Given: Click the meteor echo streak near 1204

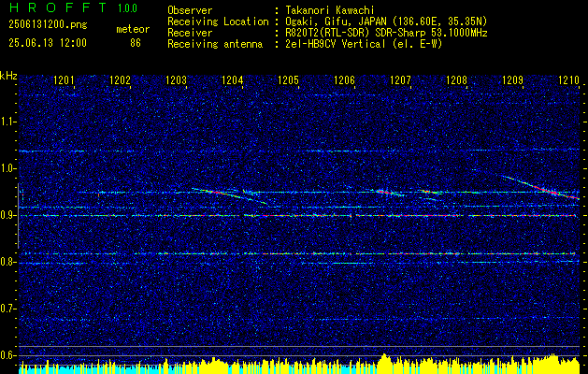Looking at the screenshot, I should coord(230,195).
